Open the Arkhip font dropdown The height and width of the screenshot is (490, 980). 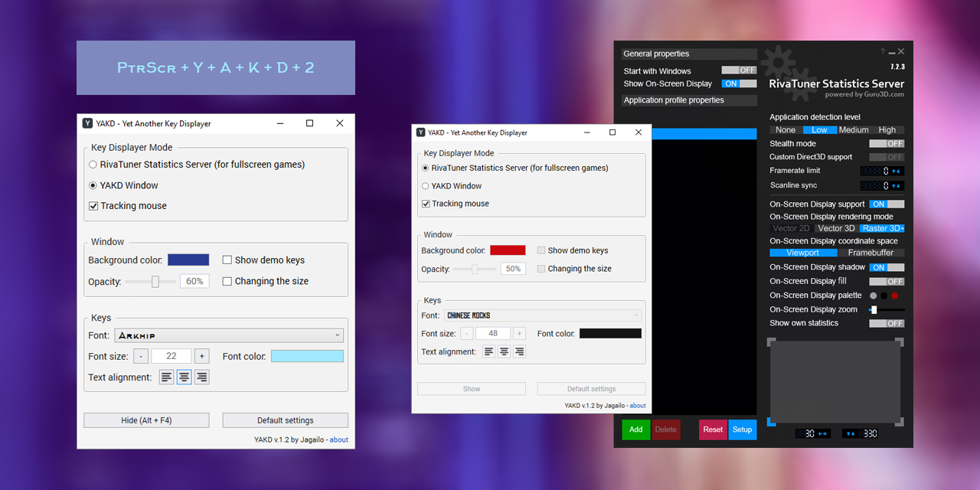(229, 335)
